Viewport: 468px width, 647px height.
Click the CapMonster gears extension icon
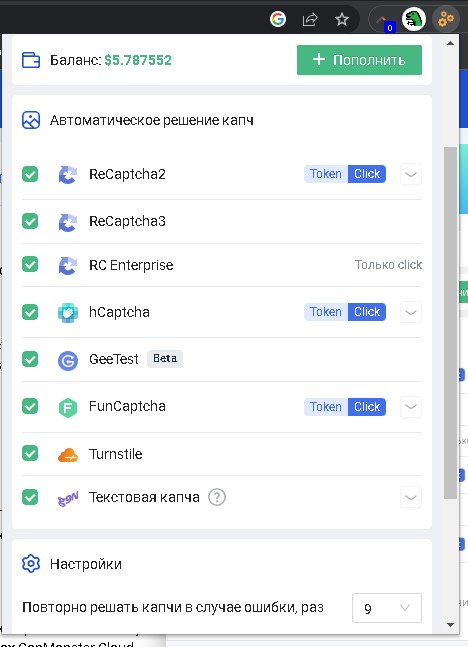coord(446,19)
